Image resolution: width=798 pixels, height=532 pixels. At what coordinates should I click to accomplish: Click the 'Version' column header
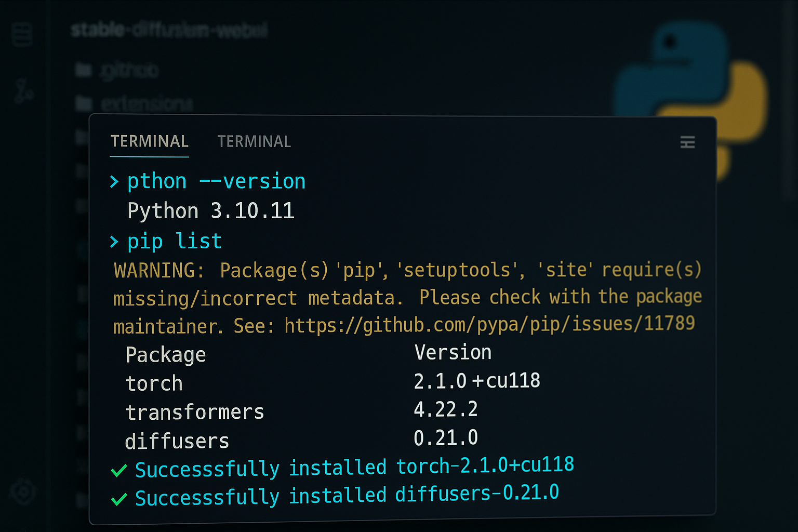pyautogui.click(x=453, y=352)
